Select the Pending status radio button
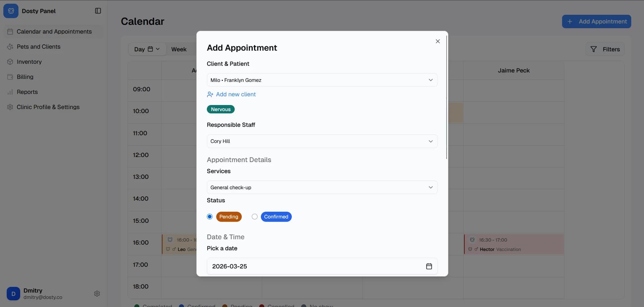Screen dimensions: 644x307 [x=210, y=217]
